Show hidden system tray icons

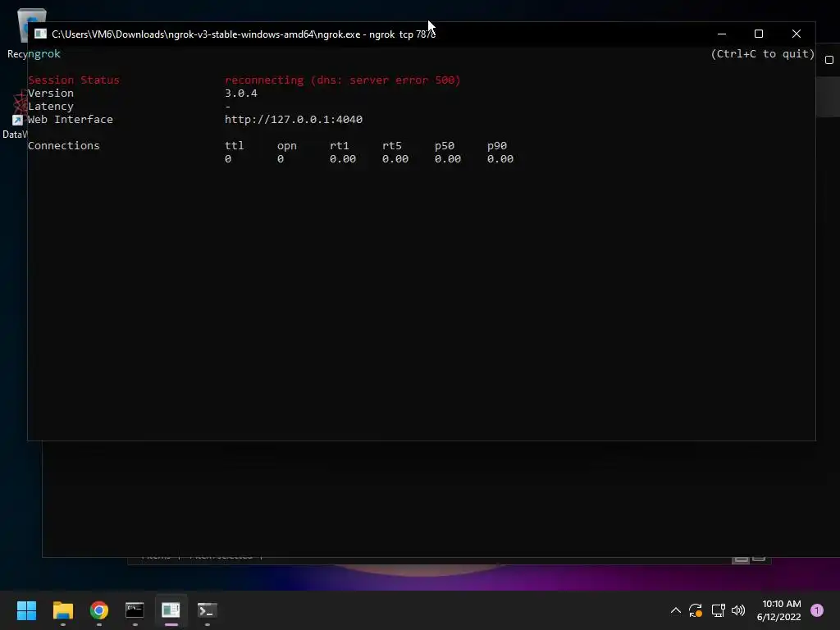point(676,610)
